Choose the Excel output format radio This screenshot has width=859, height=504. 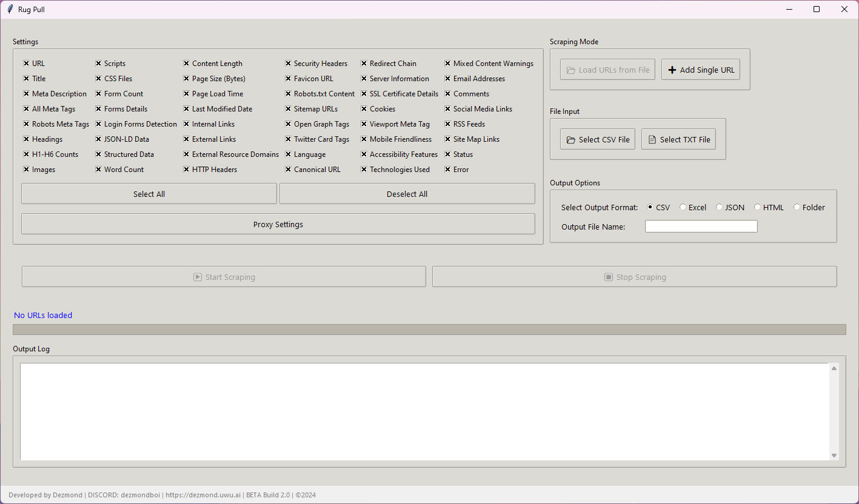pyautogui.click(x=683, y=207)
